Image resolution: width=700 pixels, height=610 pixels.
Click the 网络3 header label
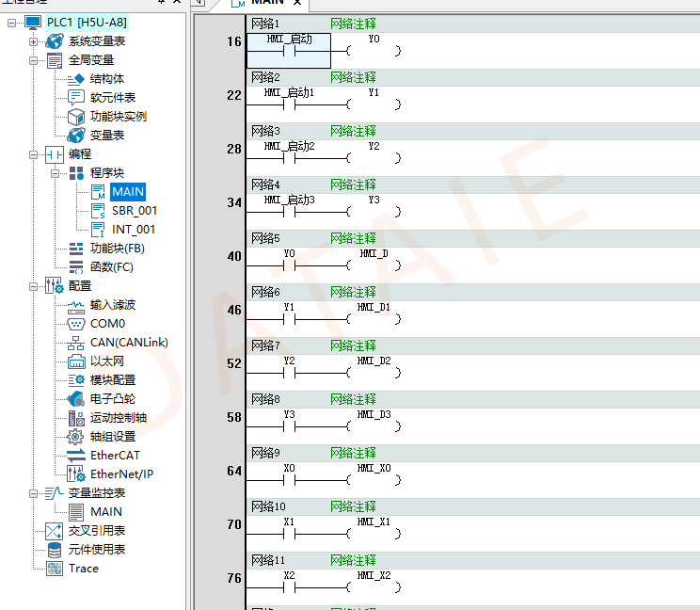click(x=265, y=131)
